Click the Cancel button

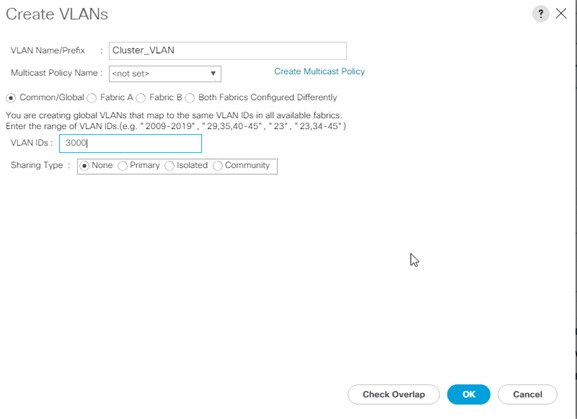pyautogui.click(x=527, y=394)
